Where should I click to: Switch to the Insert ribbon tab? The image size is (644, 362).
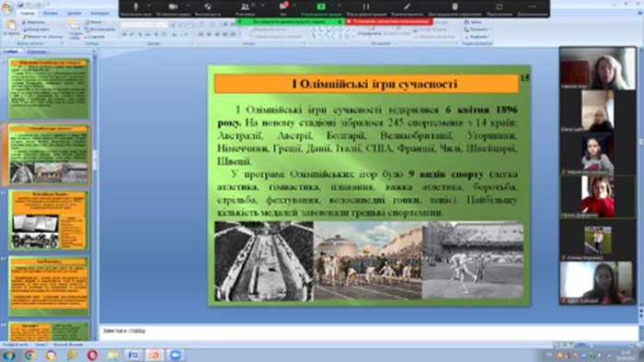tap(51, 13)
